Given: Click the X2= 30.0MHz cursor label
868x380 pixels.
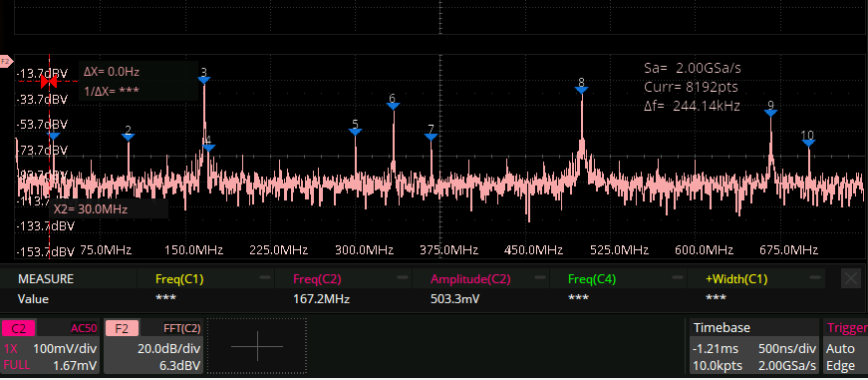Looking at the screenshot, I should (x=91, y=209).
